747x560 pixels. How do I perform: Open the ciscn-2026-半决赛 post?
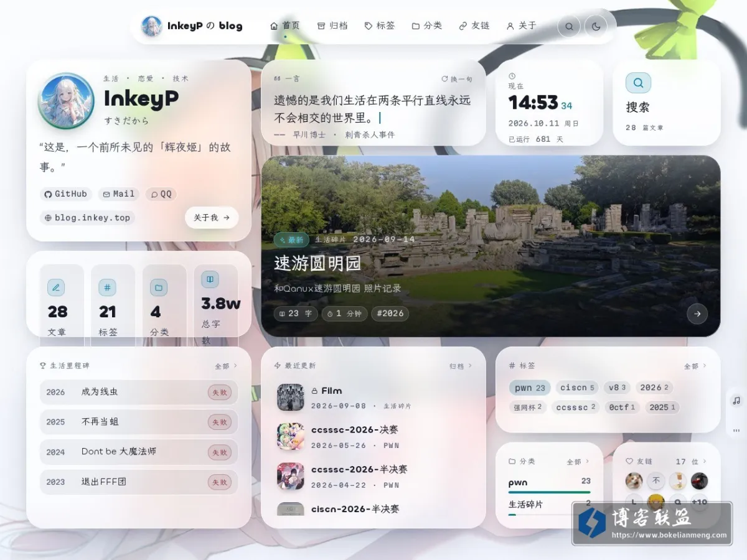(355, 509)
